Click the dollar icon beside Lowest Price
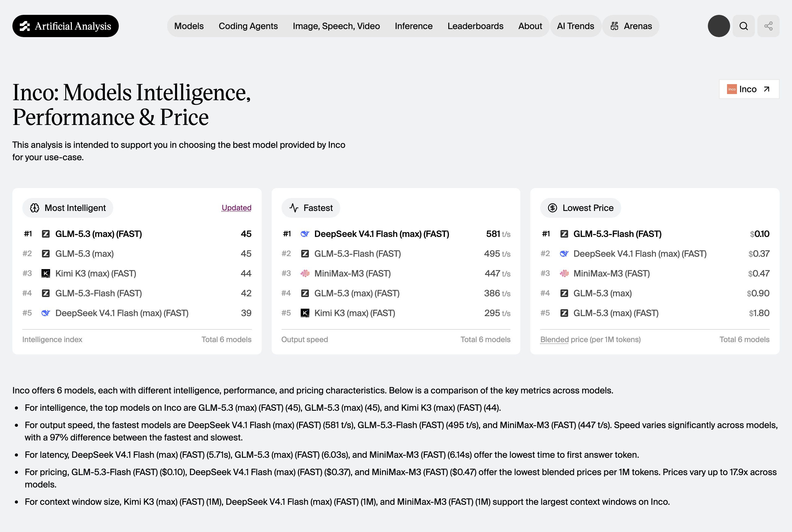The width and height of the screenshot is (792, 532). [553, 208]
